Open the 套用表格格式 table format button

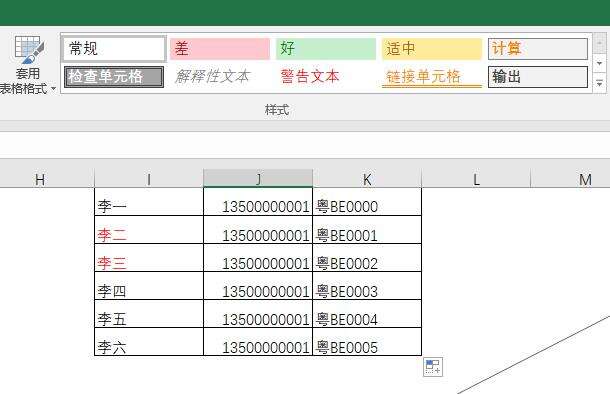click(28, 65)
